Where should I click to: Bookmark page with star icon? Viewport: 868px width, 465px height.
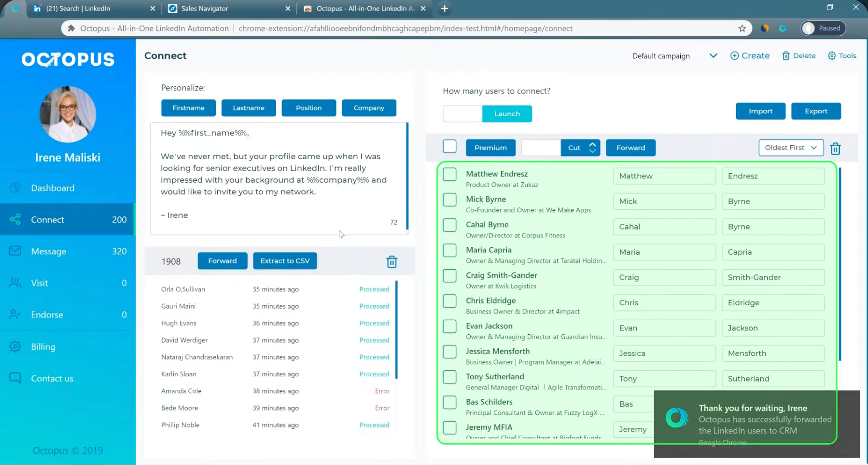point(742,28)
